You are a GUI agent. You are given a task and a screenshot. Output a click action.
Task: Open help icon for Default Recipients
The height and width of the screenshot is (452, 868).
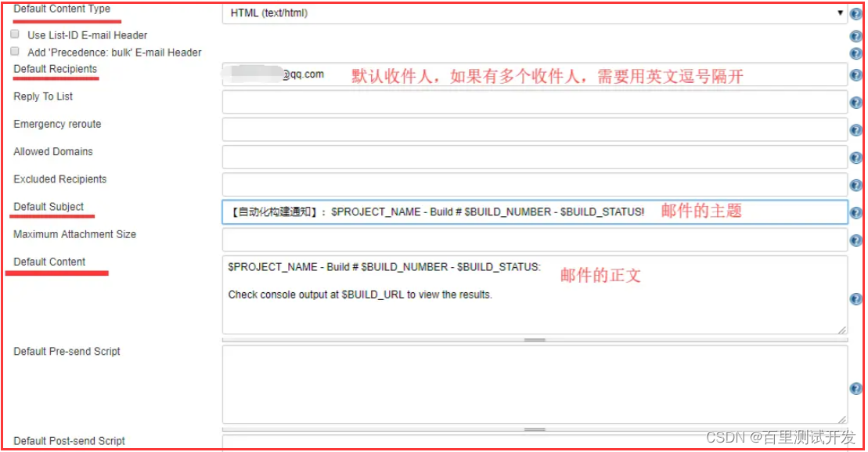855,74
